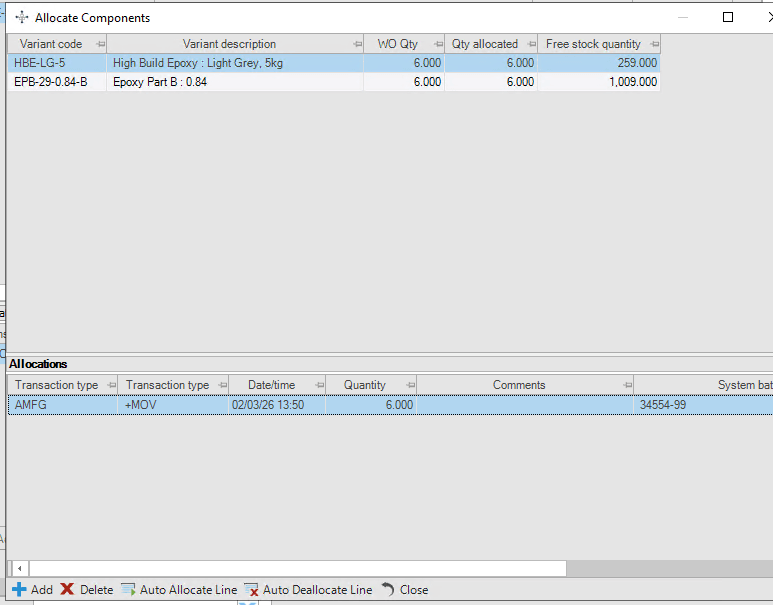Click the horizontal scrollbar left arrow
The width and height of the screenshot is (773, 605).
point(19,569)
